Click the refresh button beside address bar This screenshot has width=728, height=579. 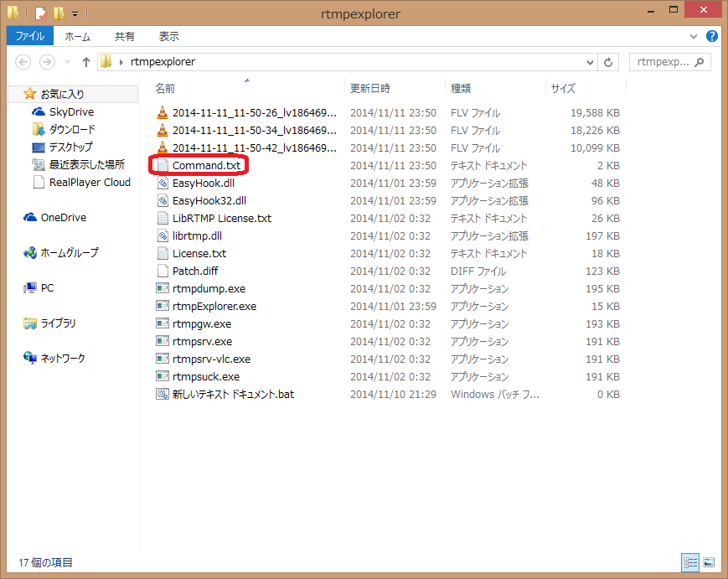pos(609,62)
